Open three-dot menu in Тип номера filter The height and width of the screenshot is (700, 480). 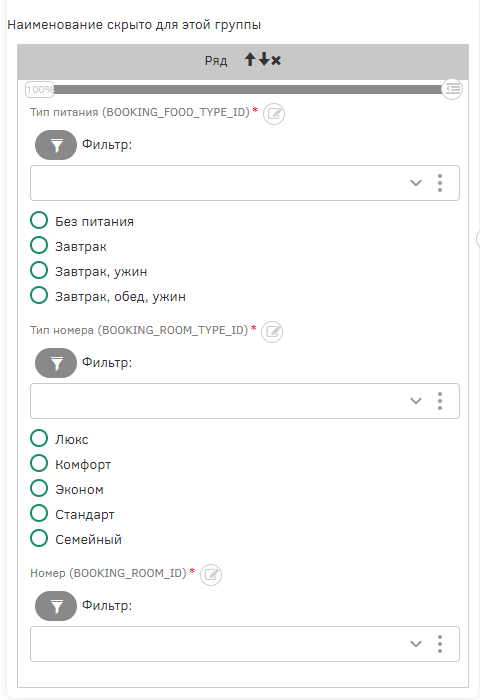[x=440, y=401]
